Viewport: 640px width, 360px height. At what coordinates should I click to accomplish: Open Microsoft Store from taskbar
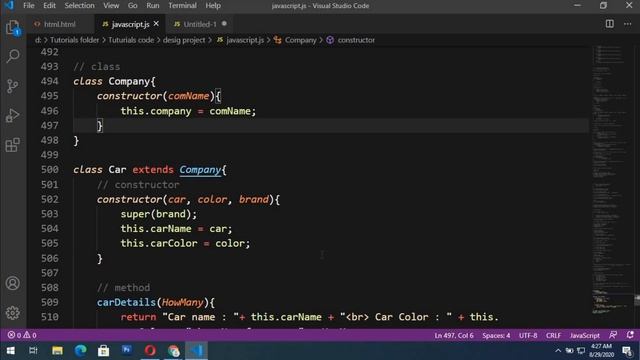(104, 351)
